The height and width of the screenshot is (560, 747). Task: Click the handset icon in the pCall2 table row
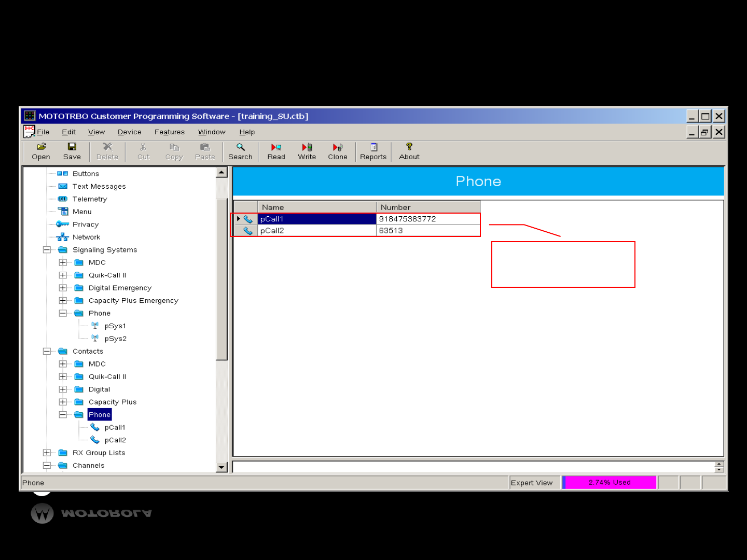point(248,231)
